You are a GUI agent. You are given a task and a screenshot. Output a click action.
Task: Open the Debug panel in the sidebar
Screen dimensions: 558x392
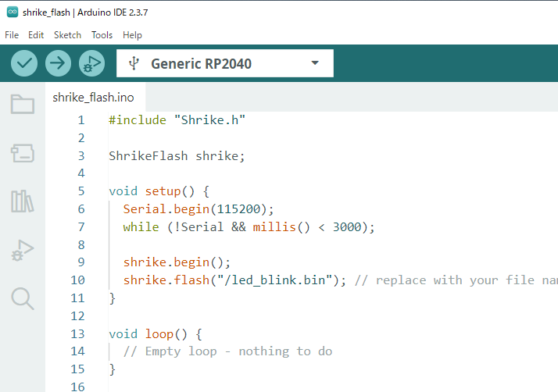23,250
